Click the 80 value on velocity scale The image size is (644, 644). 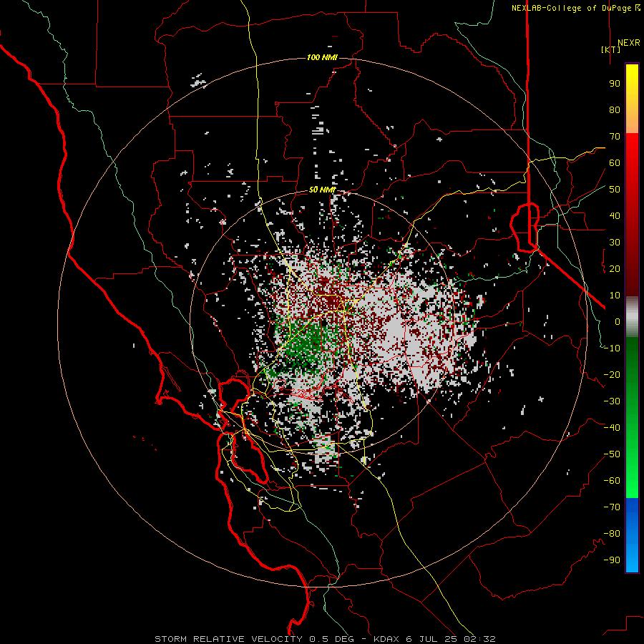[615, 109]
